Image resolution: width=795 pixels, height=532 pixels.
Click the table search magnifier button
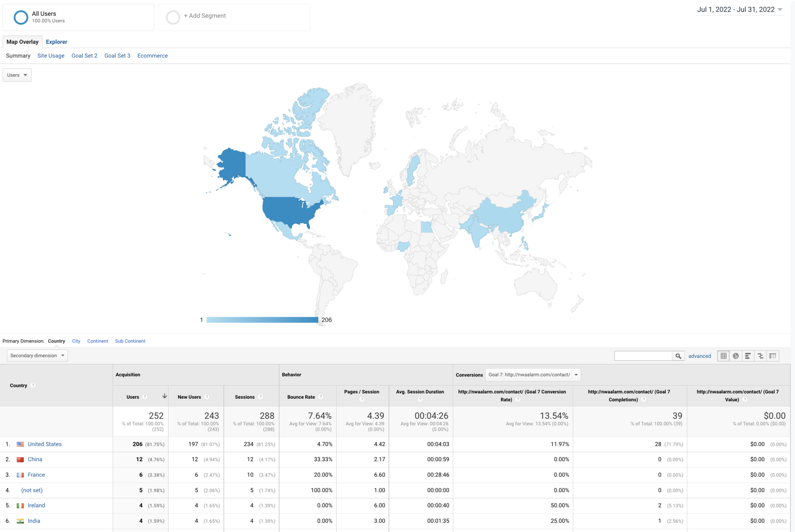coord(678,356)
